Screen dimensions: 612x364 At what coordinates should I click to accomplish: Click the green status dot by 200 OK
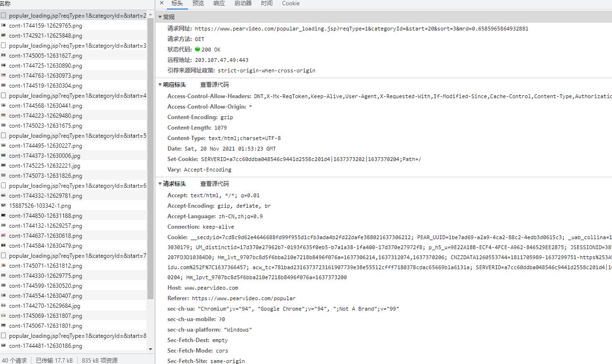(x=197, y=50)
